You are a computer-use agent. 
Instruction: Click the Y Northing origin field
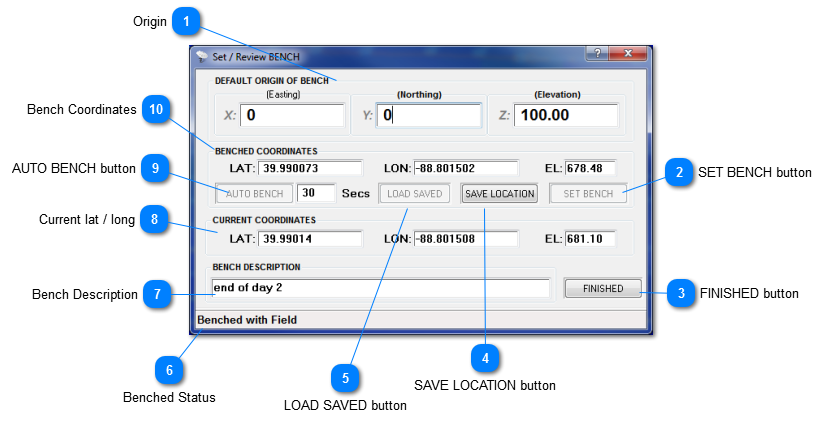pos(430,115)
